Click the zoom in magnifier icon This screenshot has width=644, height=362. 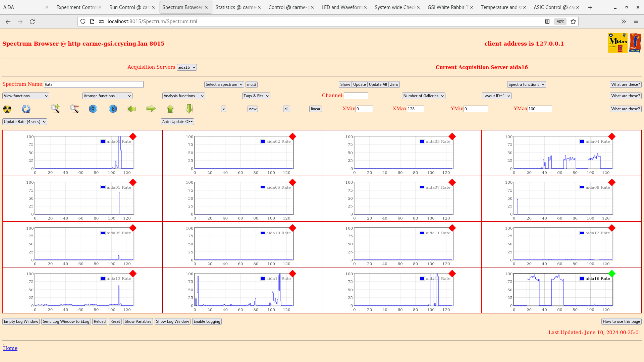pyautogui.click(x=55, y=108)
